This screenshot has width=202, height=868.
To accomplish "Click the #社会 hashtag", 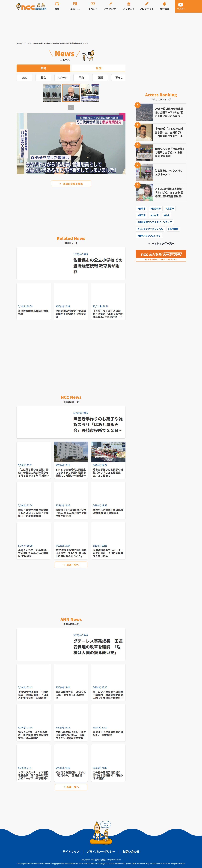I will pos(167,215).
